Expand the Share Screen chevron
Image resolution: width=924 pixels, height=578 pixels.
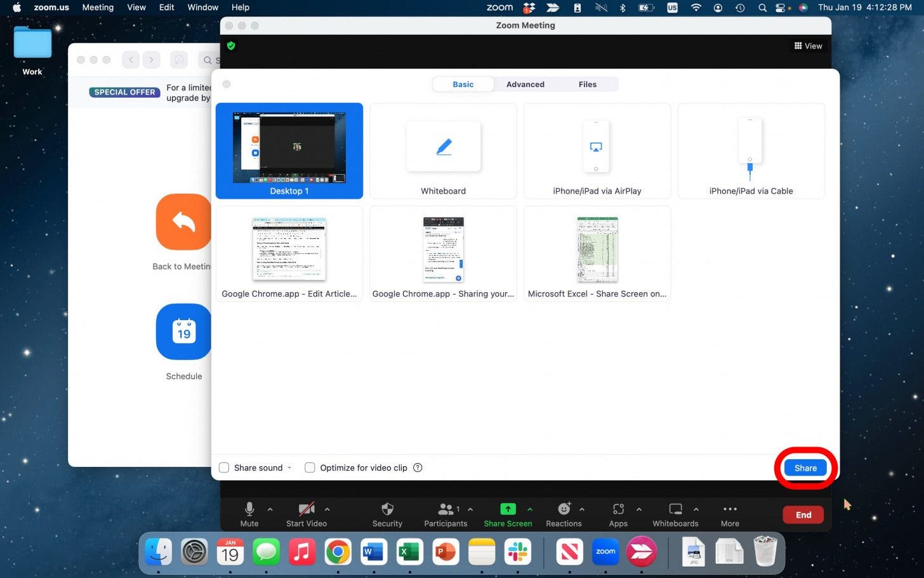click(x=530, y=509)
